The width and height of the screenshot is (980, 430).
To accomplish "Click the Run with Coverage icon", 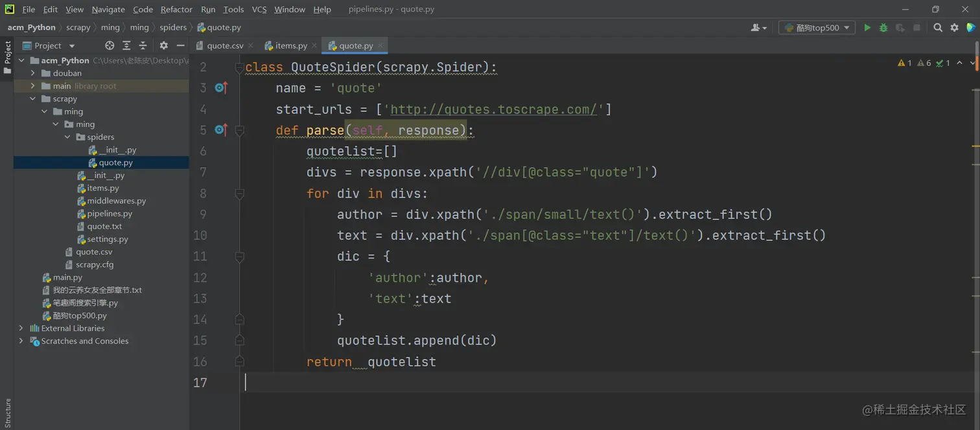I will (x=900, y=28).
